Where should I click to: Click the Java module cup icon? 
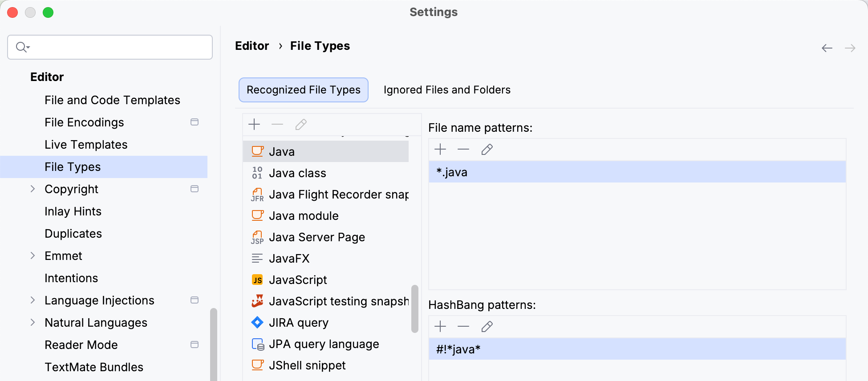(x=257, y=215)
